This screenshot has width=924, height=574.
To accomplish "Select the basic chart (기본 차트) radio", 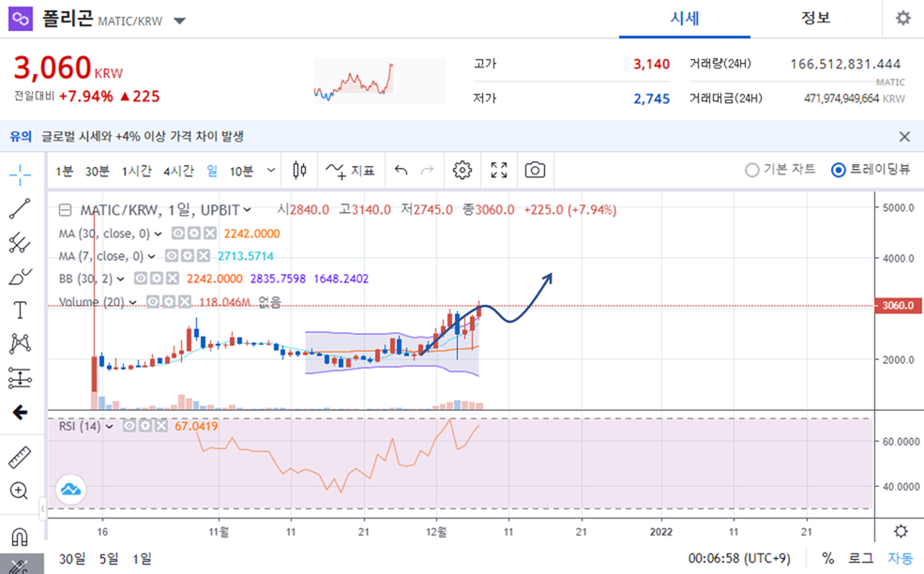I will [780, 170].
